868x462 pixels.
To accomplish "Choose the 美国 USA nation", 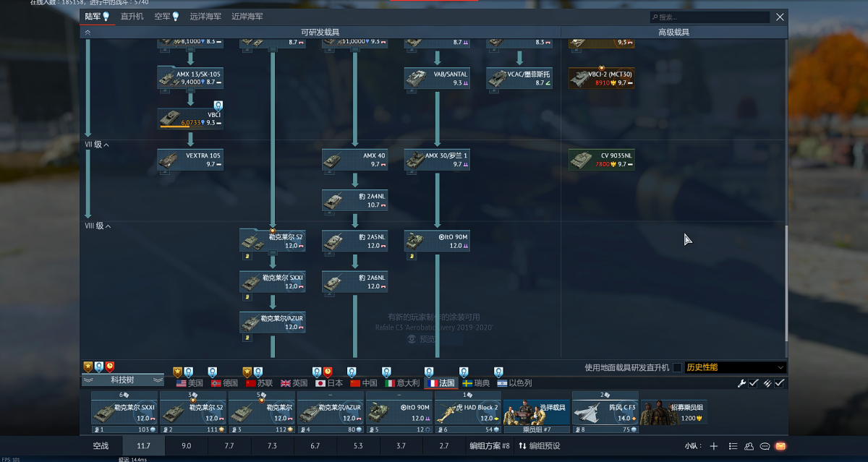I will click(x=190, y=383).
